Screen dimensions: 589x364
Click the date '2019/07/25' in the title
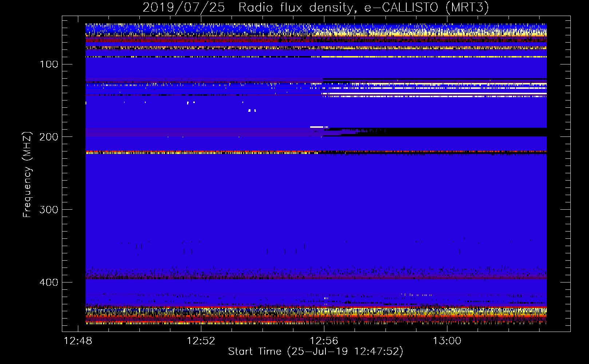point(183,7)
